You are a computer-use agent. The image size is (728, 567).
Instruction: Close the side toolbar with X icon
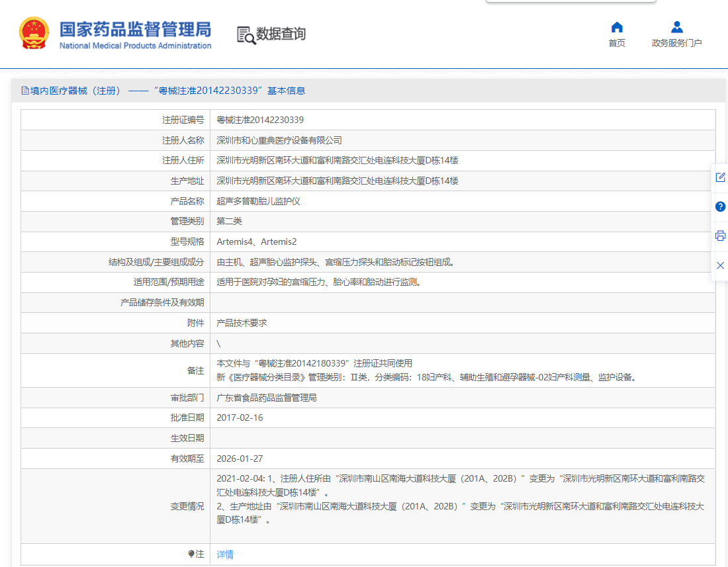(720, 265)
